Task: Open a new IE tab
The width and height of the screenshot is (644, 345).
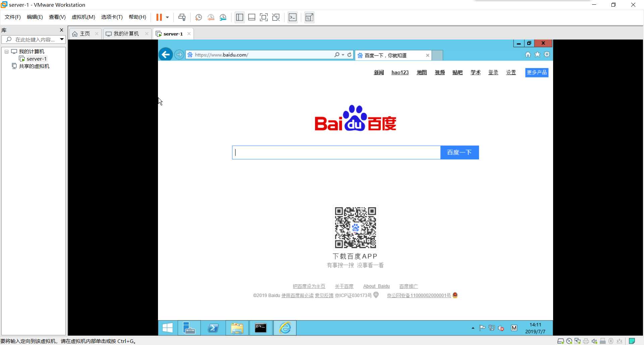Action: pos(437,56)
